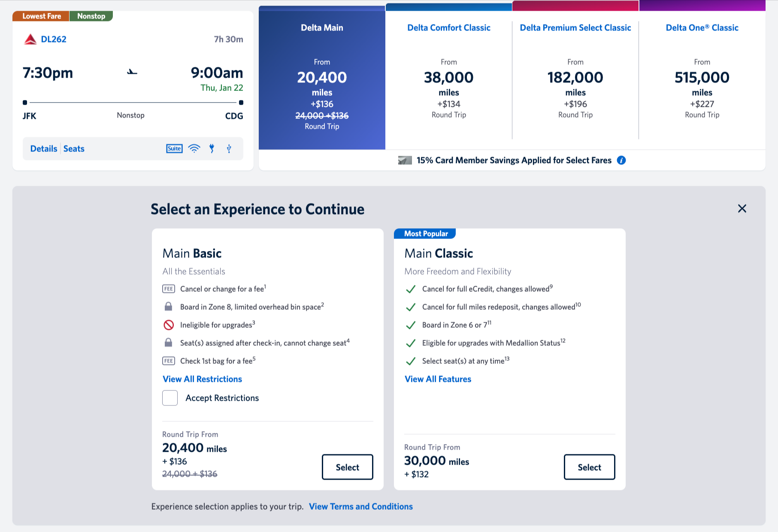Viewport: 778px width, 532px height.
Task: Select the Delta Premium Select Classic fare
Action: [575, 77]
